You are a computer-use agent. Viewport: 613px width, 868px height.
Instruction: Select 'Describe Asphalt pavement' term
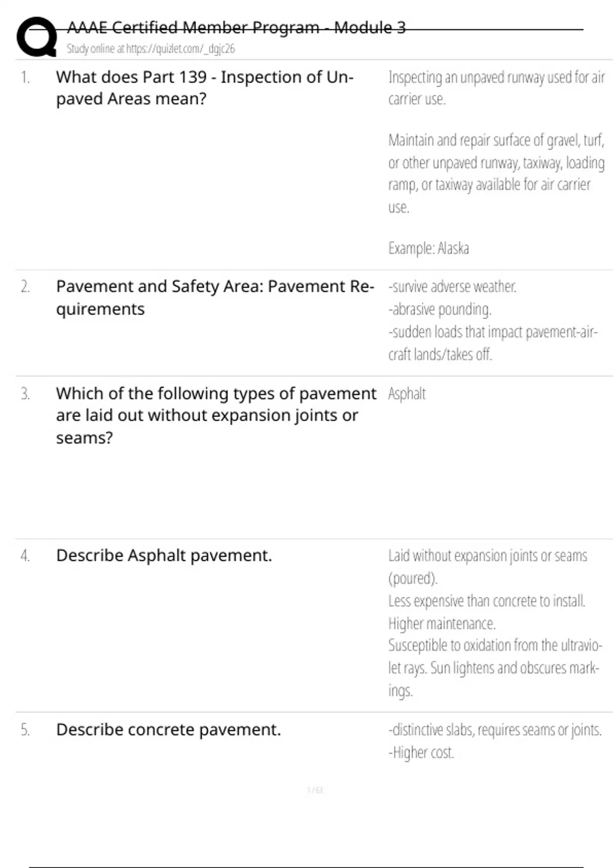[x=164, y=556]
